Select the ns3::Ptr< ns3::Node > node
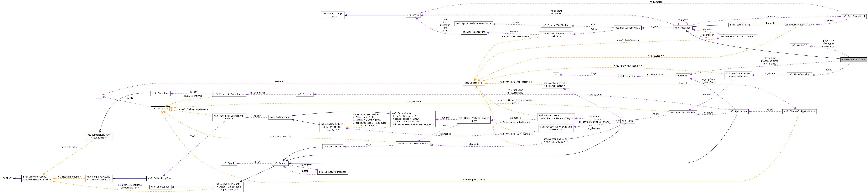This screenshot has width=868, height=193. click(683, 113)
